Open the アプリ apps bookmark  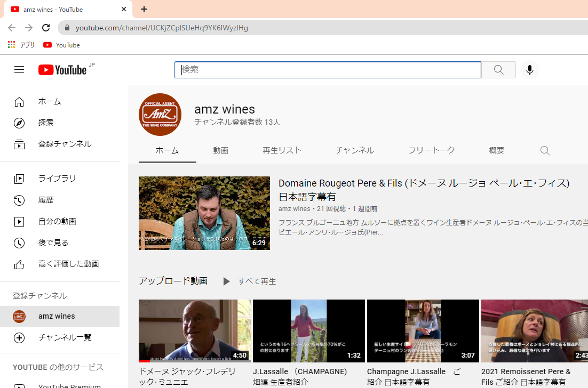click(21, 45)
